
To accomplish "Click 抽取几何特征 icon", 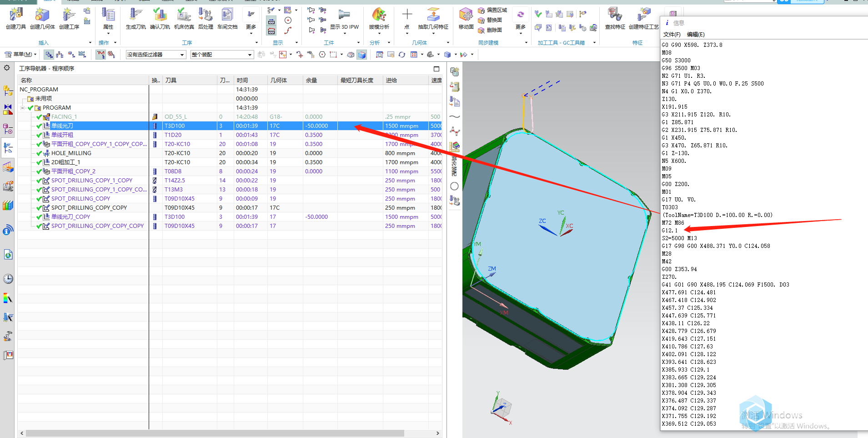I will click(433, 15).
